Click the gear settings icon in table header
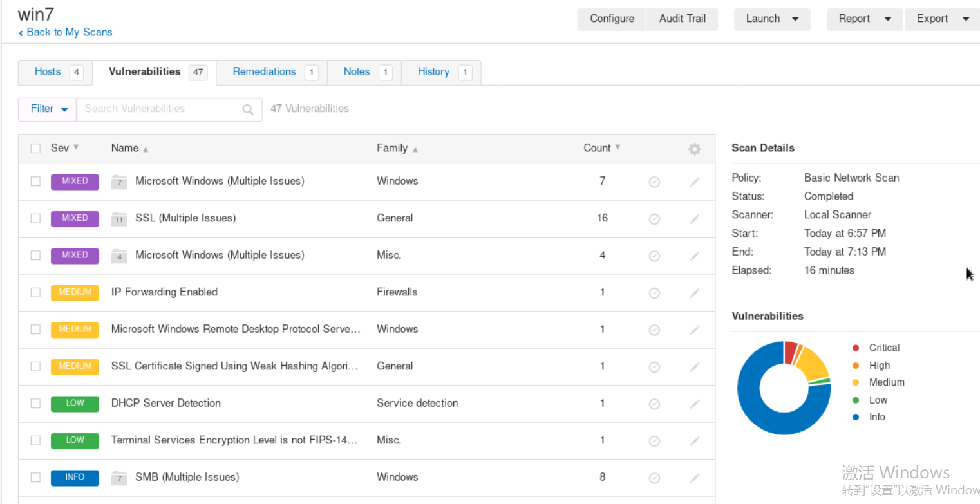The image size is (980, 504). point(694,149)
